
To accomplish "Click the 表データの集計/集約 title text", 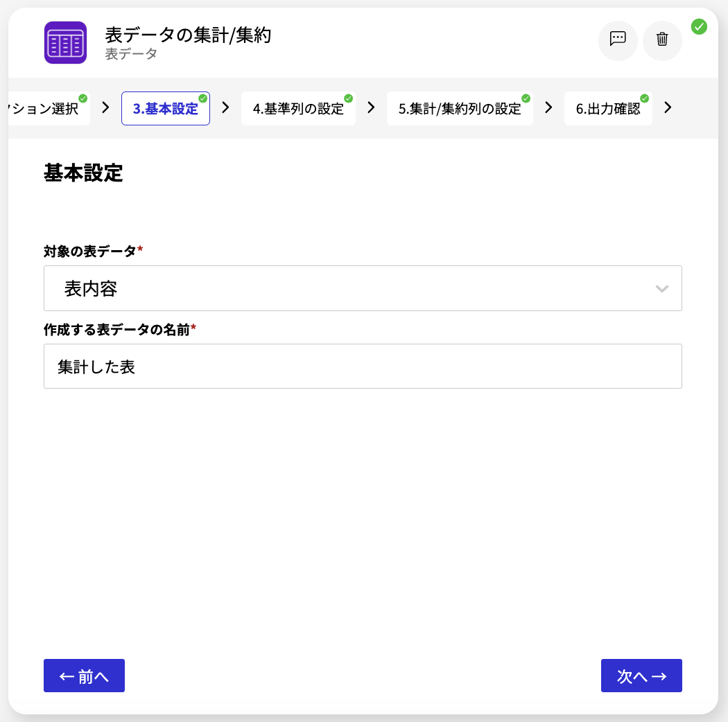I will click(x=188, y=35).
